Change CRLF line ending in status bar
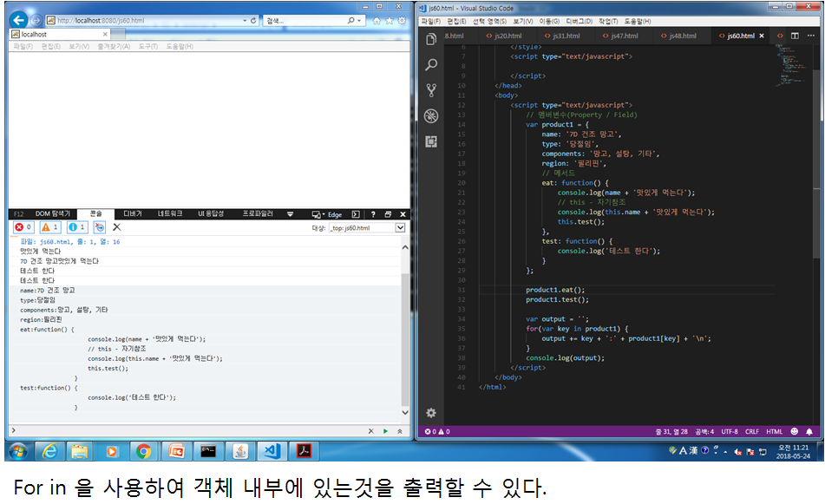The width and height of the screenshot is (825, 504). coord(752,431)
